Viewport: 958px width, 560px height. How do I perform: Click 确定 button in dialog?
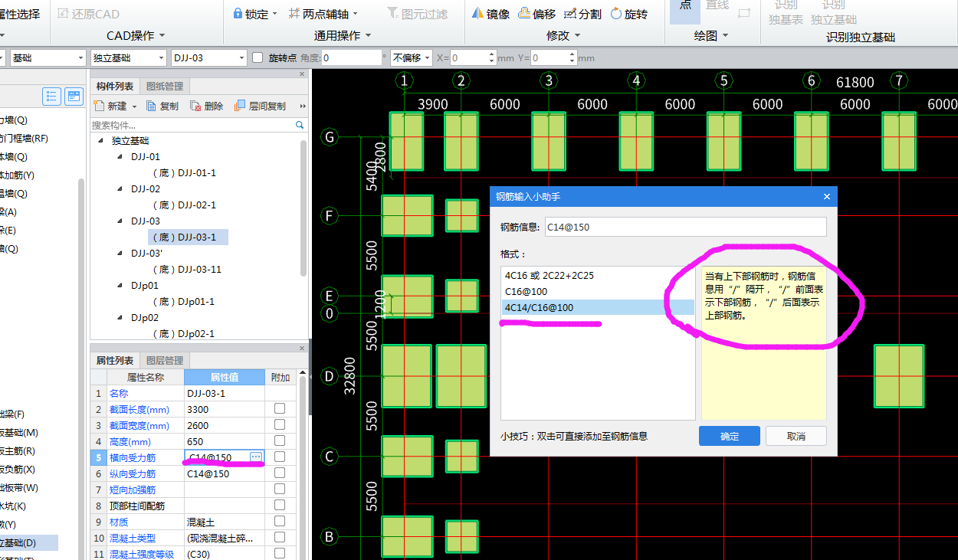(x=730, y=436)
